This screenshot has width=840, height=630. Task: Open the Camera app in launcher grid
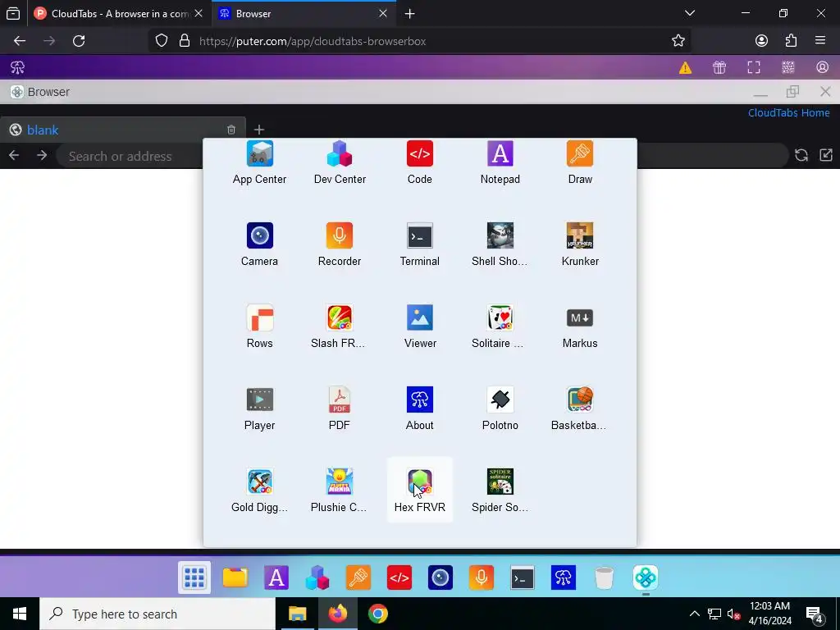(259, 244)
